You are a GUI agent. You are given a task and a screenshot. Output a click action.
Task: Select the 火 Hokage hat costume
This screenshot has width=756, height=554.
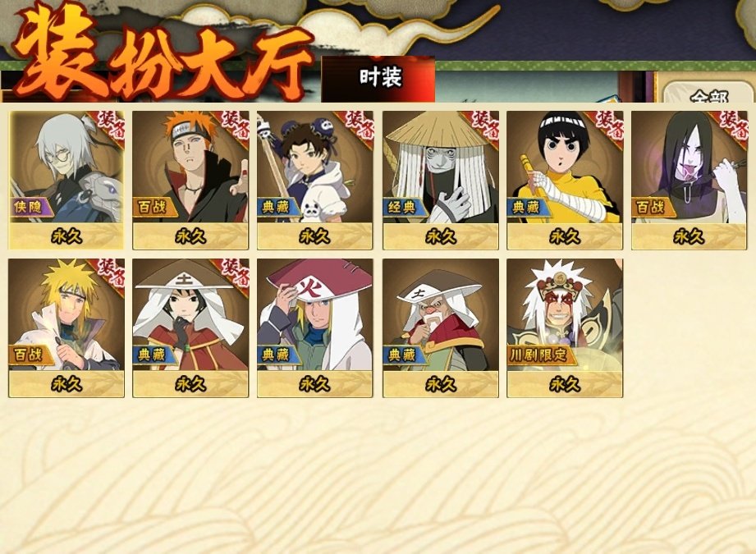(x=315, y=327)
